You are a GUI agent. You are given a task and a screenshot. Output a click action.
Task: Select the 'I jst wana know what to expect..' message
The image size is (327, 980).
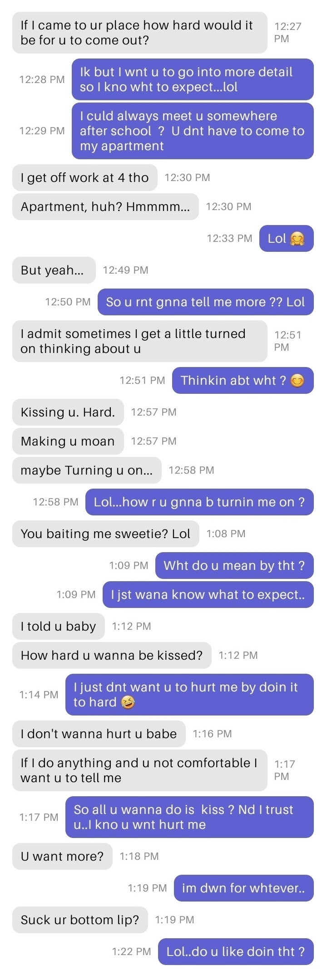tap(208, 594)
